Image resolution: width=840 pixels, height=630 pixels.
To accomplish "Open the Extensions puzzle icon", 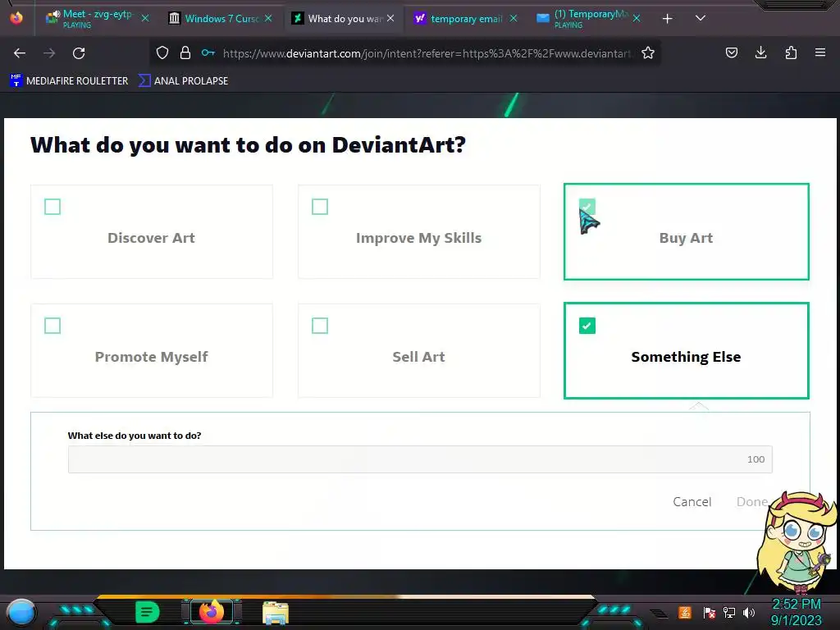I will coord(791,52).
